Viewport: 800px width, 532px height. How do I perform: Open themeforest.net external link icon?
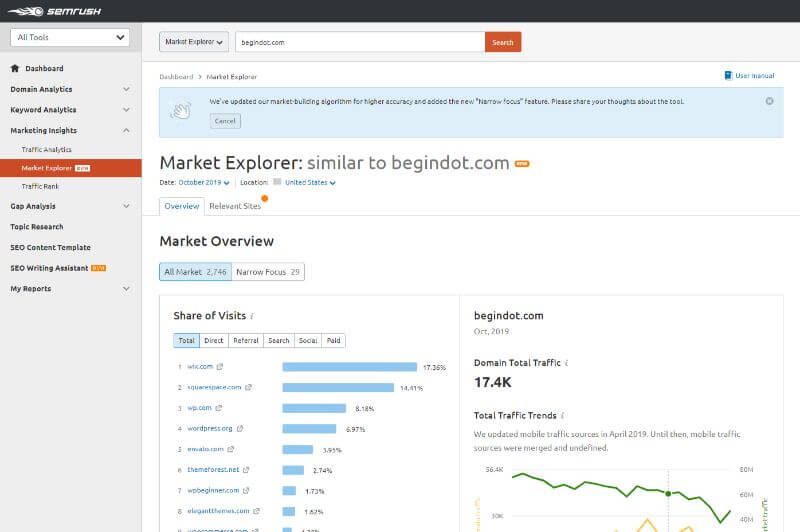click(x=246, y=470)
